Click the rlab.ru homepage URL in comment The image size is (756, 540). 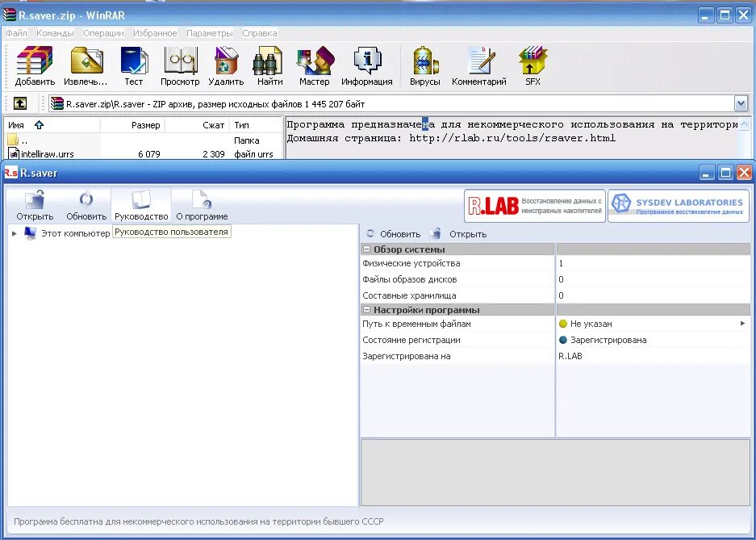pyautogui.click(x=512, y=138)
